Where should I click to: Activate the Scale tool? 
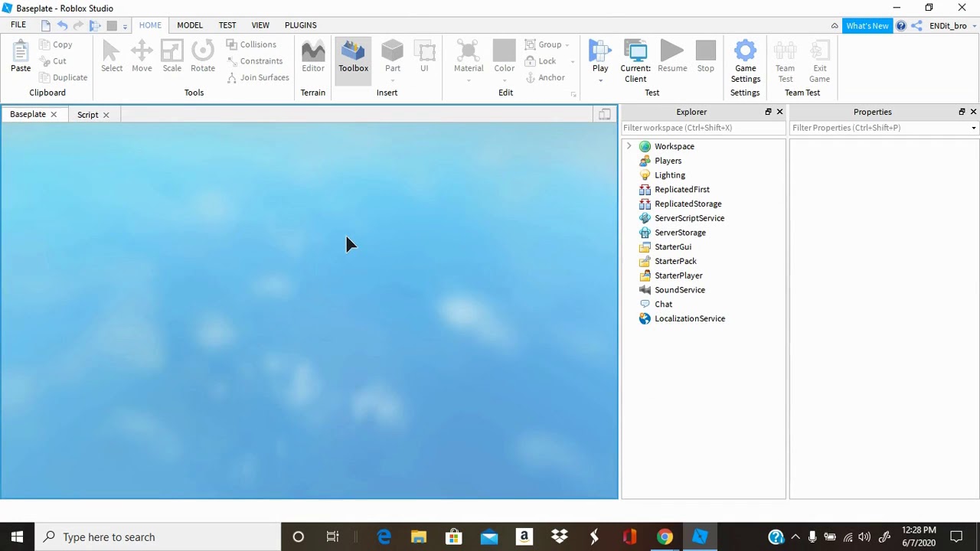171,57
